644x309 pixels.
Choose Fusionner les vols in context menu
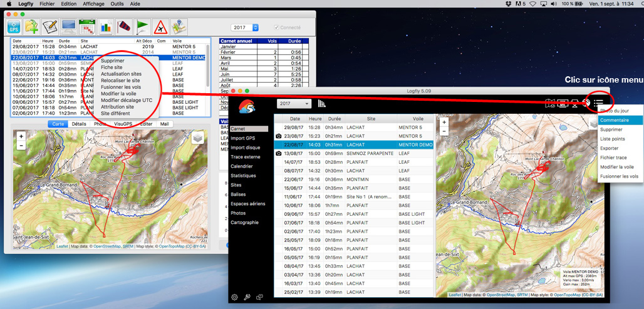(x=121, y=87)
